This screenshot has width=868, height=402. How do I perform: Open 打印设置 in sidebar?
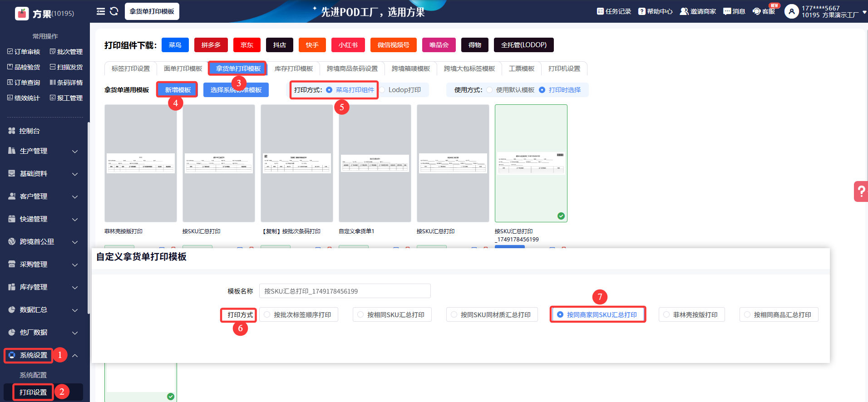click(x=33, y=392)
